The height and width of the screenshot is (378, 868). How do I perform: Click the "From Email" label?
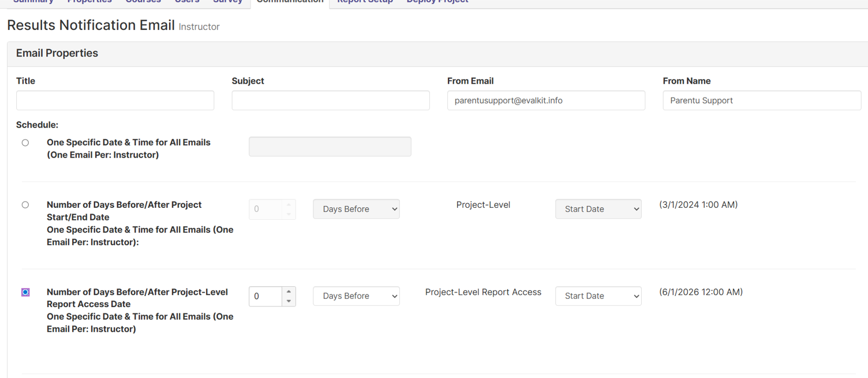(x=470, y=81)
